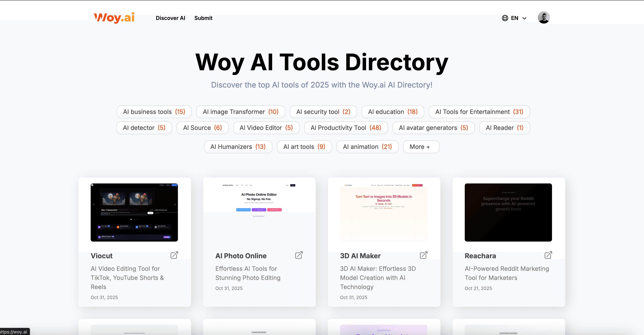Screen dimensions: 644x335
Task: Open the AI Photo Online thumbnail
Action: coord(259,212)
